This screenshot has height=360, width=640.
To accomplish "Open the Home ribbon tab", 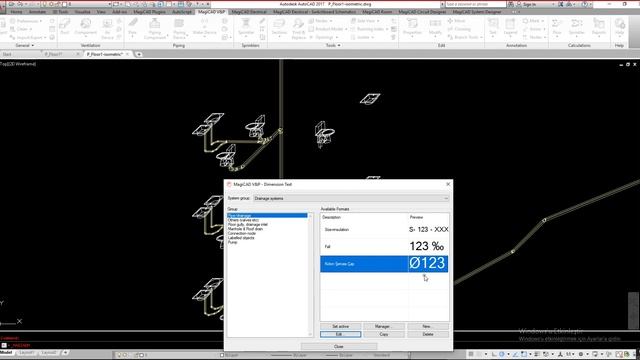I will tap(16, 12).
